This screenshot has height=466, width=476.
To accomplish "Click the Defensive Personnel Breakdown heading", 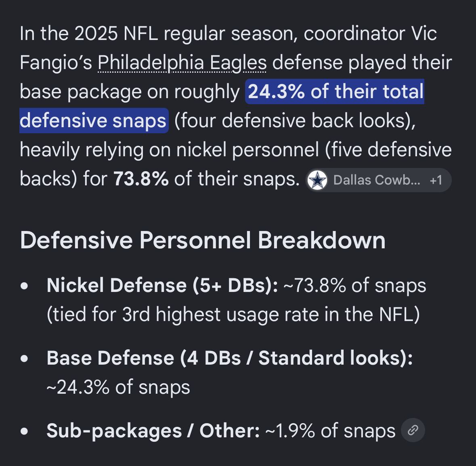I will (x=203, y=240).
